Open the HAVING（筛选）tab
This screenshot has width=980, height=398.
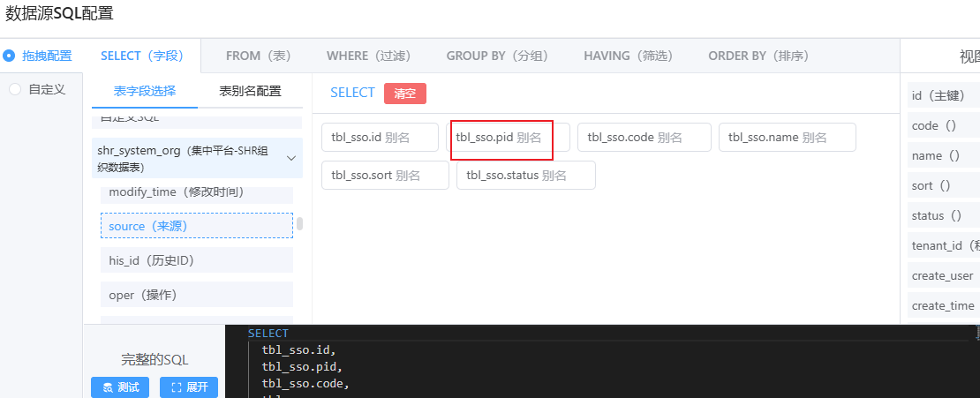[628, 56]
